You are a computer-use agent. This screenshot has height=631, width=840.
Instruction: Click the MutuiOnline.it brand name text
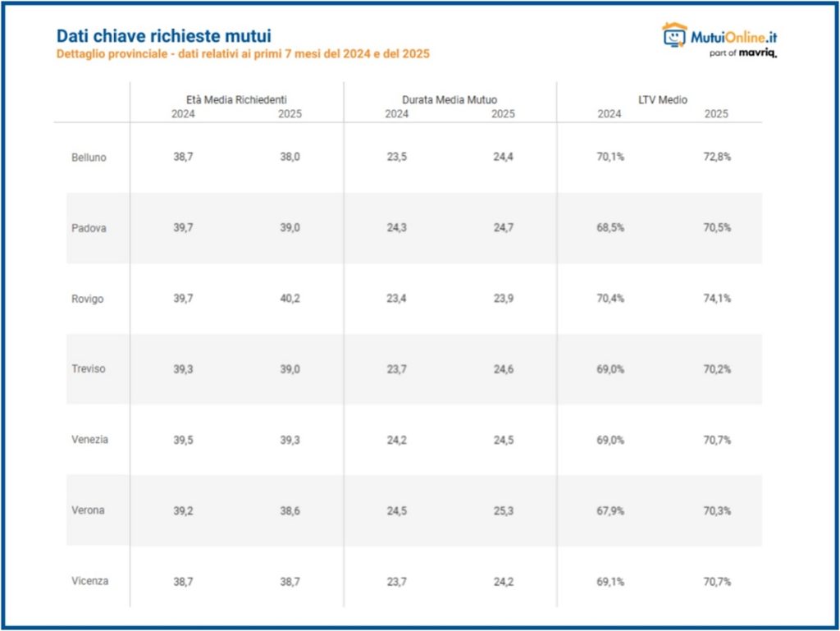733,37
